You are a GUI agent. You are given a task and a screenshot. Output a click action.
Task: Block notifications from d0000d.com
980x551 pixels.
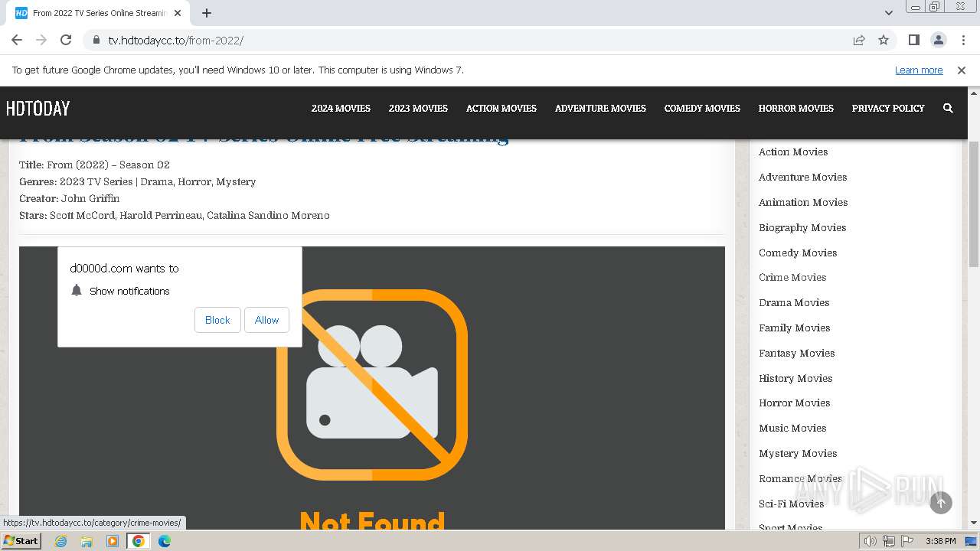(217, 320)
